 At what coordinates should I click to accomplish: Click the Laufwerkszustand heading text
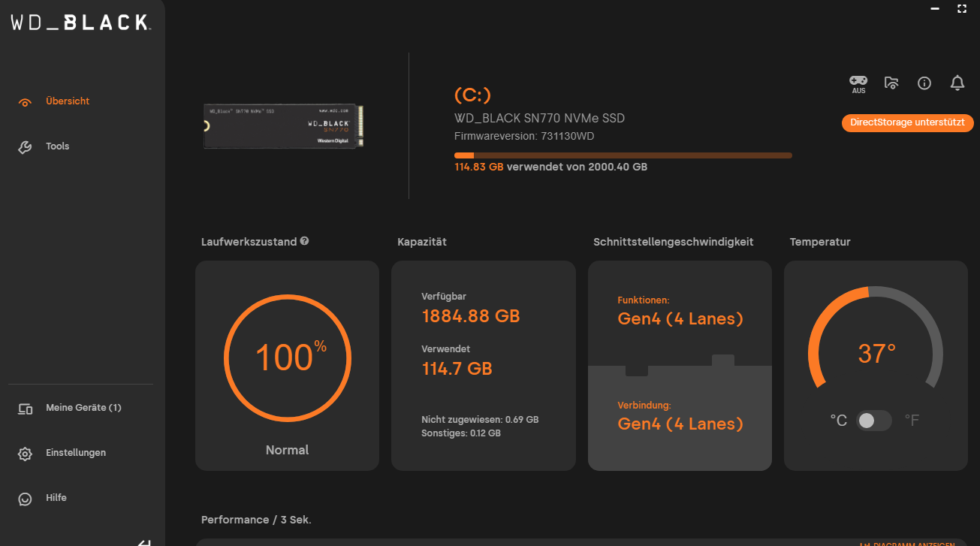249,242
